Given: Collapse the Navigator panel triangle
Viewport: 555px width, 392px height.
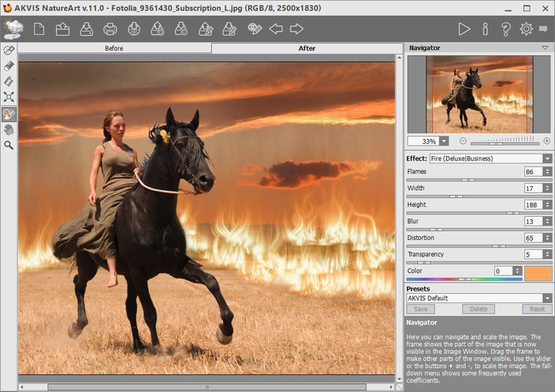Looking at the screenshot, I should [x=545, y=48].
